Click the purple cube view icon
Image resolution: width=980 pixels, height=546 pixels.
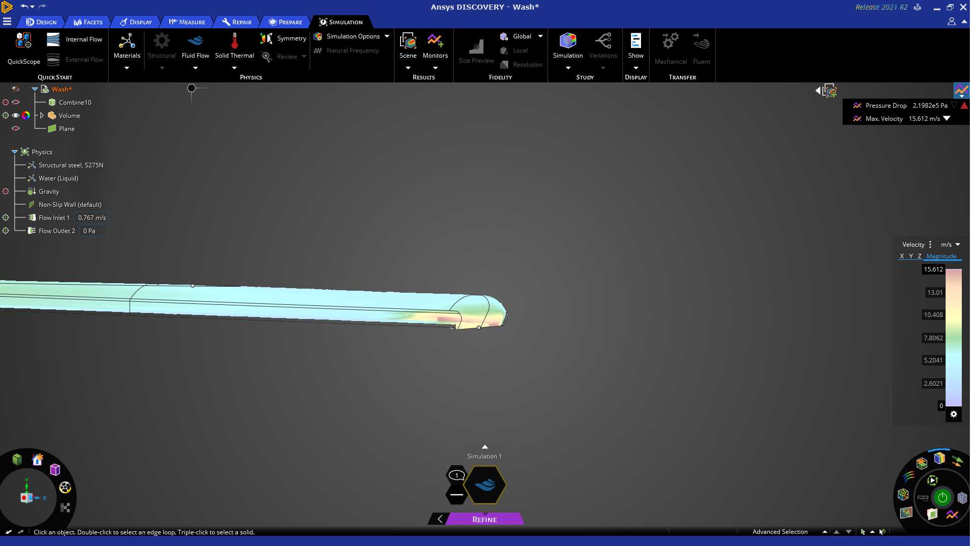click(55, 470)
